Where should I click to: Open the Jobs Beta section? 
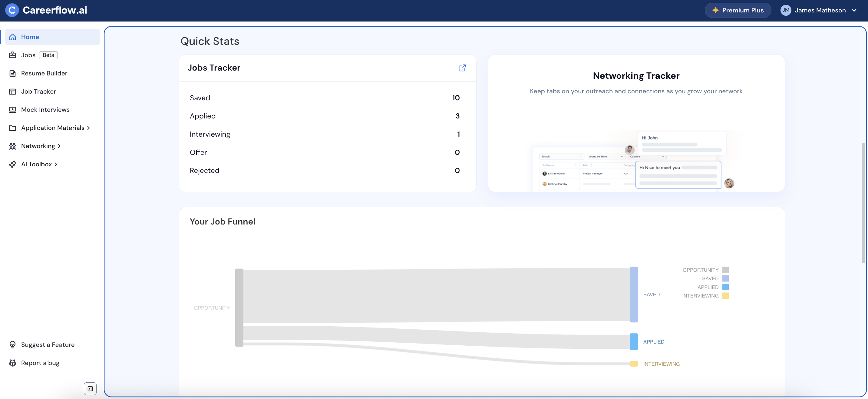tap(28, 55)
